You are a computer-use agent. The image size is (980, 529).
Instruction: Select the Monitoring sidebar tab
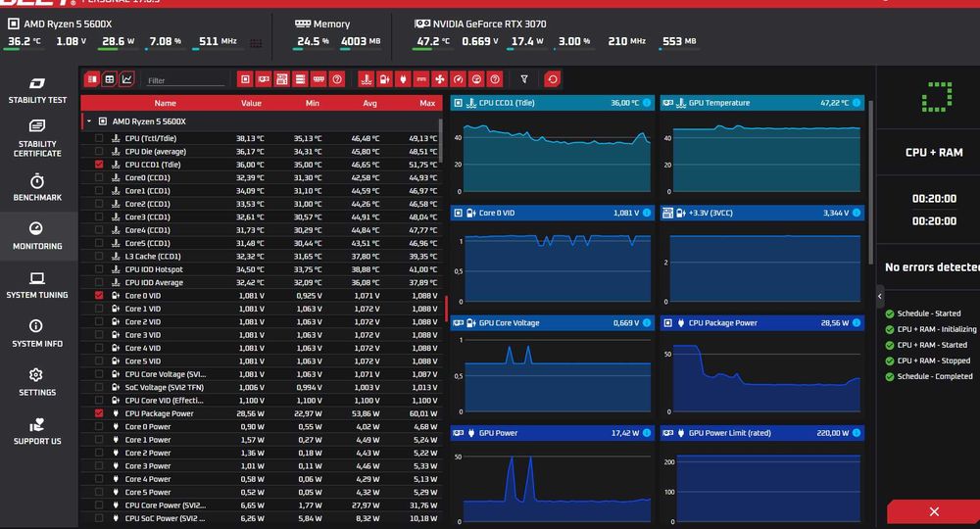[37, 236]
